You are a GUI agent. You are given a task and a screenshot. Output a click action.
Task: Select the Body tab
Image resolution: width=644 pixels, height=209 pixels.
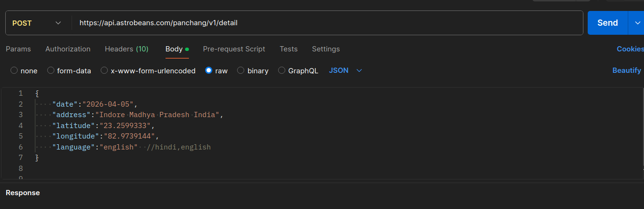174,49
